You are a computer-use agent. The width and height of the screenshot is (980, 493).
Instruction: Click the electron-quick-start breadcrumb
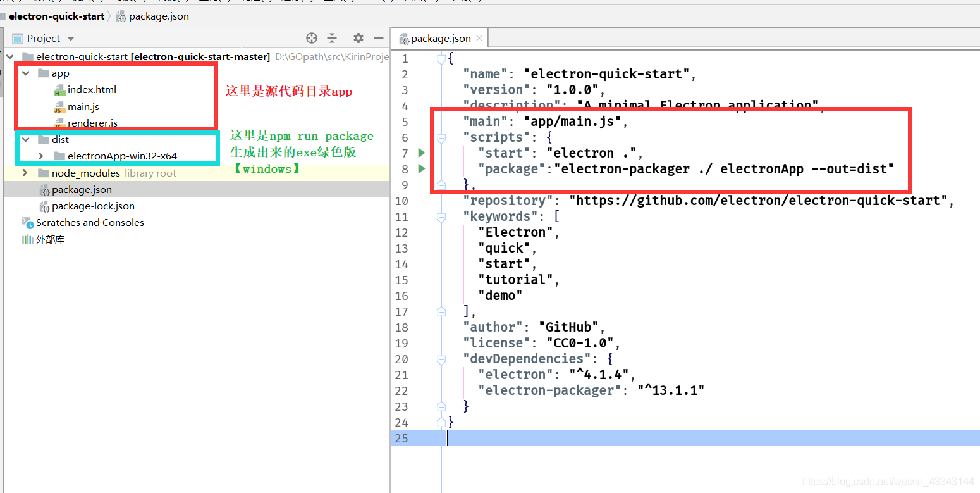tap(56, 16)
